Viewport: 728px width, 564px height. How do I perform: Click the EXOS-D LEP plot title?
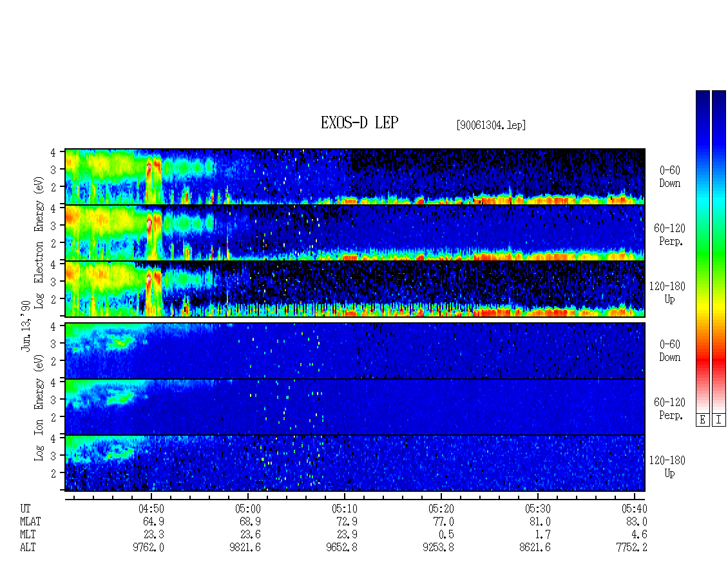[x=359, y=122]
